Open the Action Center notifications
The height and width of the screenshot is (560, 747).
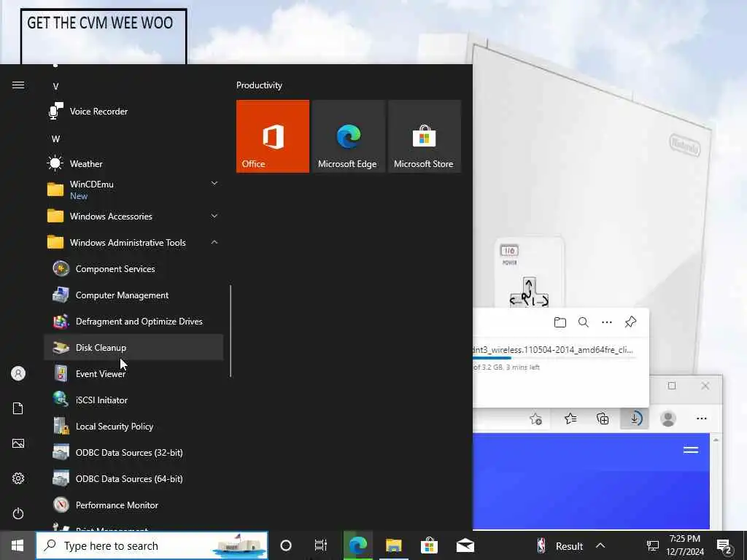(x=724, y=545)
